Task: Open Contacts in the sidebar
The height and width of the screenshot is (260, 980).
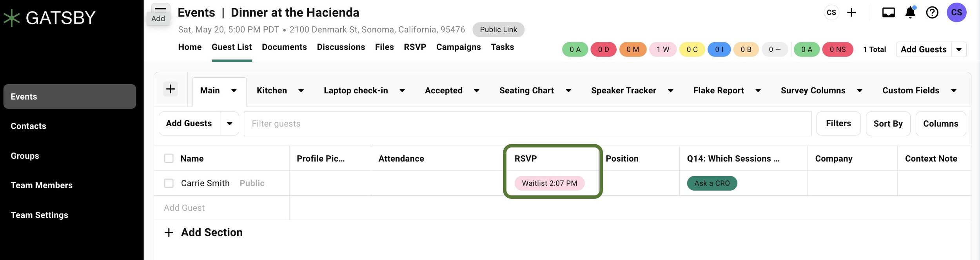Action: (28, 126)
